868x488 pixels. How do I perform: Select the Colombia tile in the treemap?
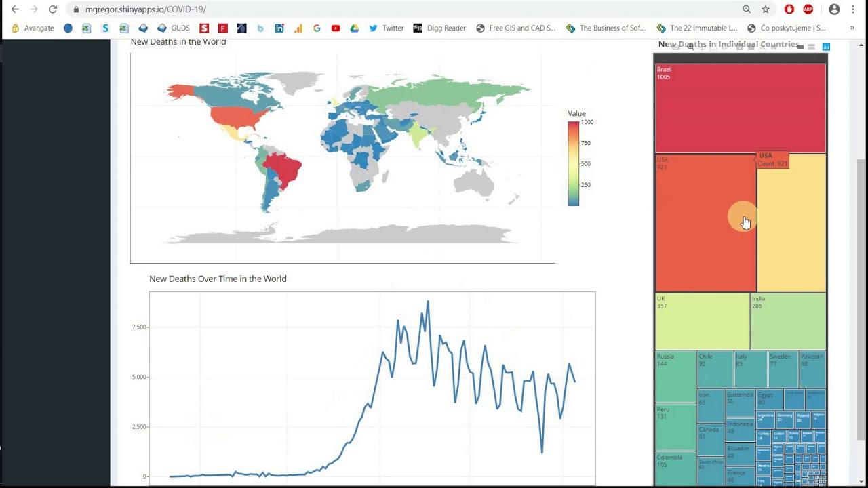676,469
